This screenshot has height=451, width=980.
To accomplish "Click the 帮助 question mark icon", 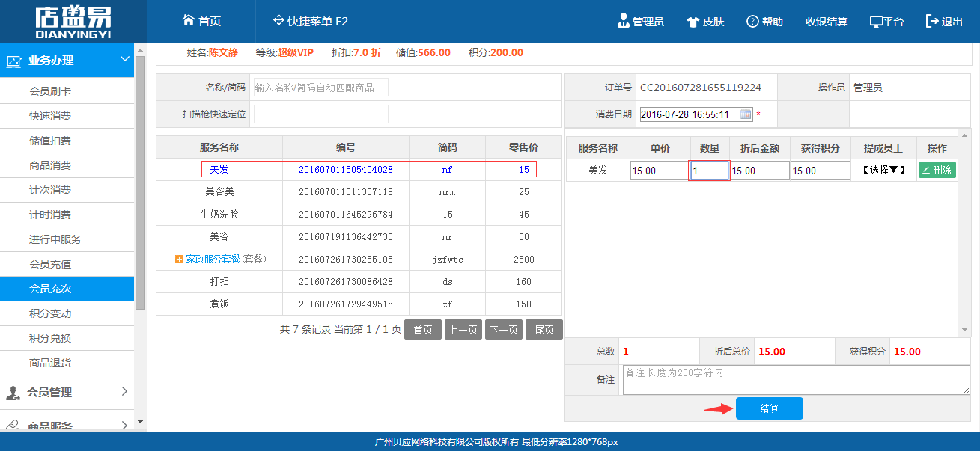I will coord(752,22).
